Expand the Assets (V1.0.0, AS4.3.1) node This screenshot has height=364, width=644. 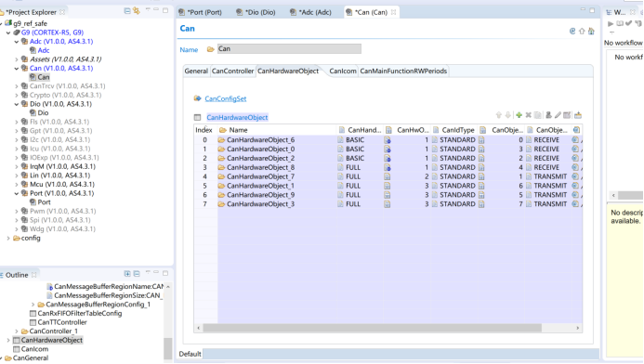[17, 59]
